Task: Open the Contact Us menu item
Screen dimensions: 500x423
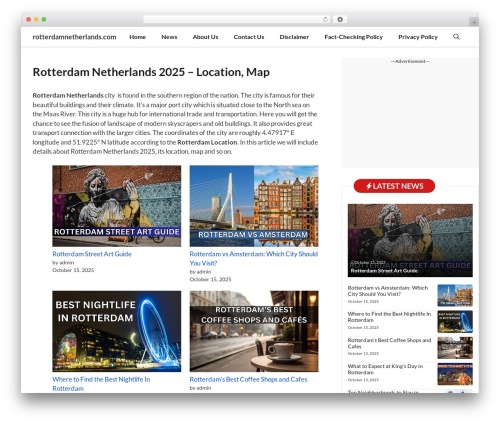Action: click(249, 37)
